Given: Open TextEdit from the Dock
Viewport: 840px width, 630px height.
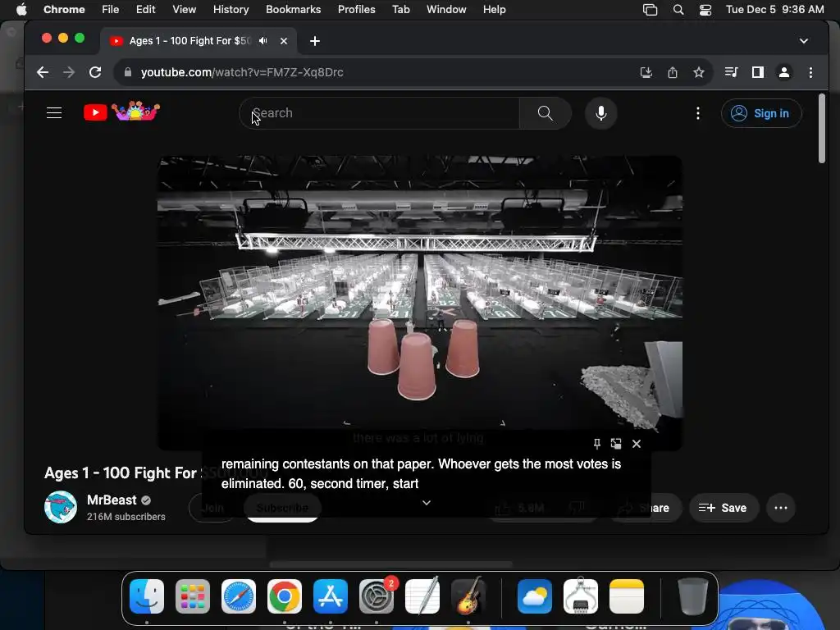Looking at the screenshot, I should pyautogui.click(x=422, y=596).
